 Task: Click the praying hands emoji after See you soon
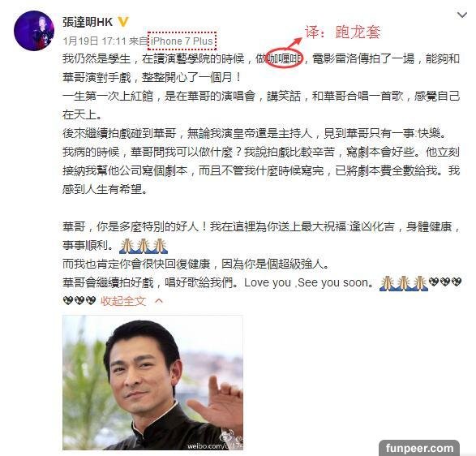pyautogui.click(x=404, y=283)
